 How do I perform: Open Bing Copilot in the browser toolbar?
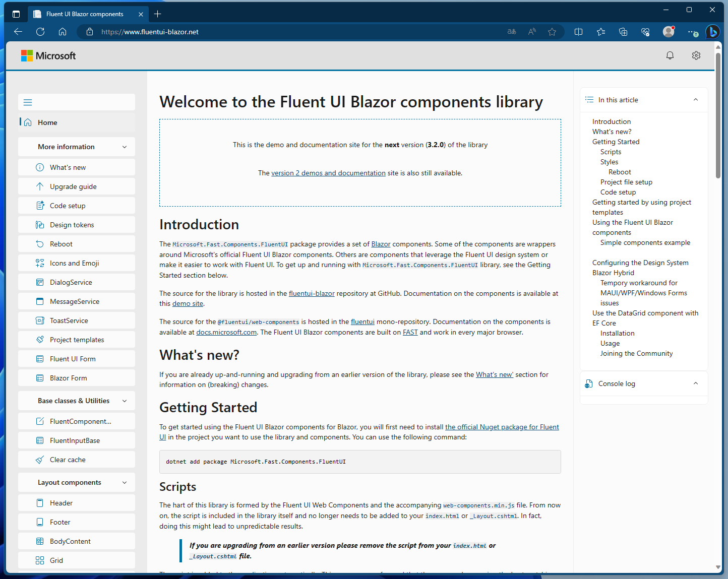(x=712, y=31)
